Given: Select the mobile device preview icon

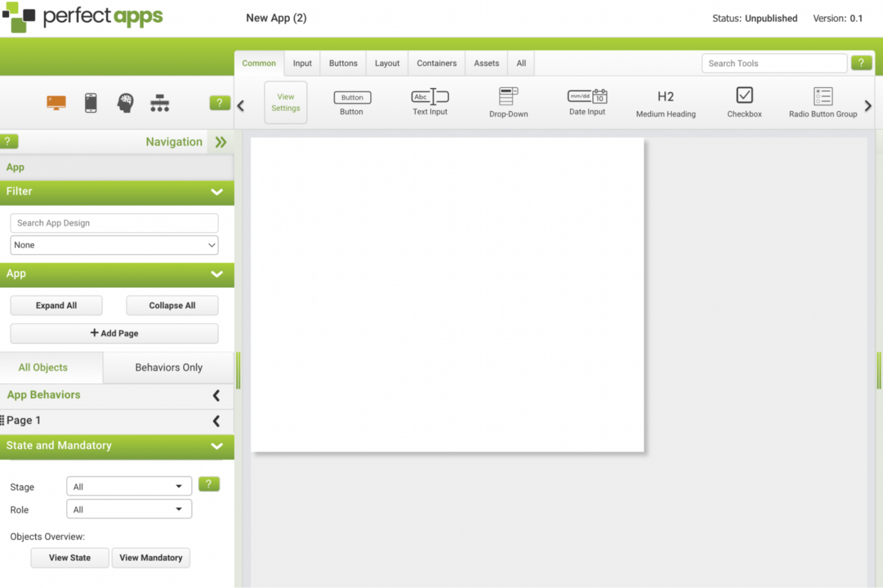Looking at the screenshot, I should click(x=90, y=103).
